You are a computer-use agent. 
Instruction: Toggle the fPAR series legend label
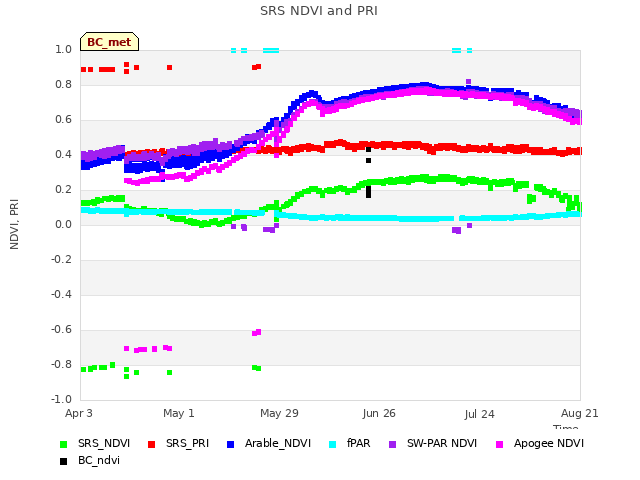[x=359, y=444]
